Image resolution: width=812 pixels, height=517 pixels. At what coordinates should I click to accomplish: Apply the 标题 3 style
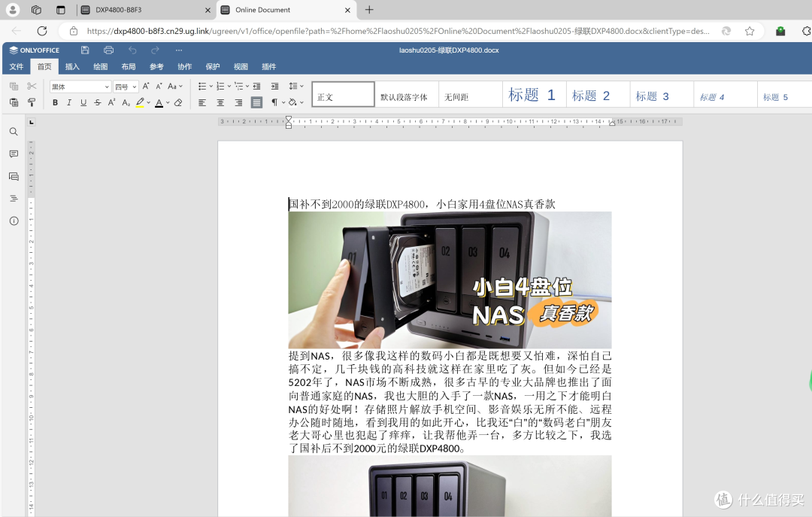662,94
